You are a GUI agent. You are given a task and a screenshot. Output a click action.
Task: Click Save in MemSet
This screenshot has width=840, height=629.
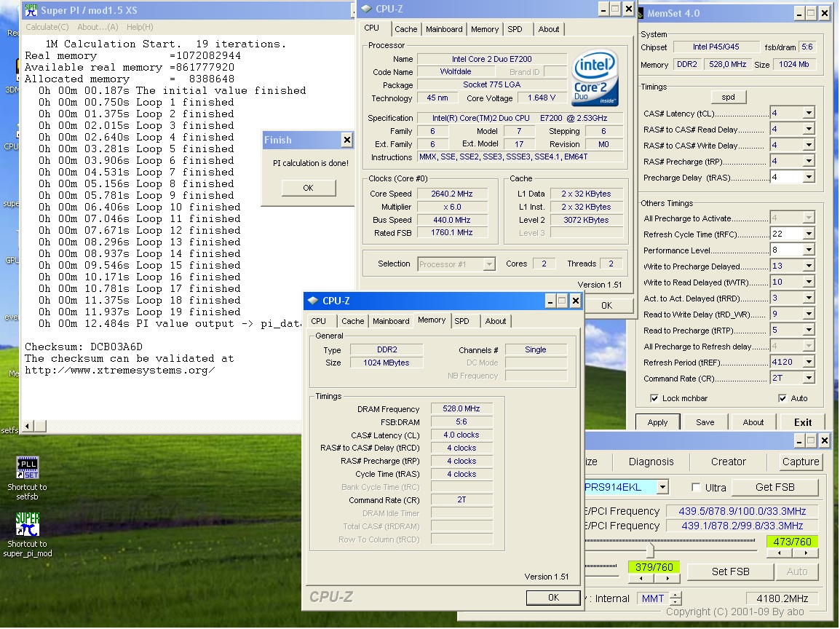coord(705,422)
